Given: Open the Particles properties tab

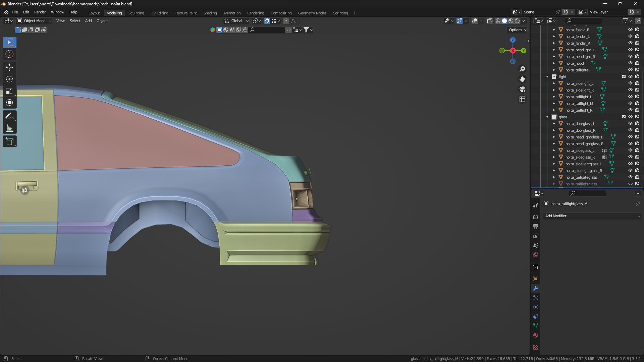Looking at the screenshot, I should click(536, 298).
